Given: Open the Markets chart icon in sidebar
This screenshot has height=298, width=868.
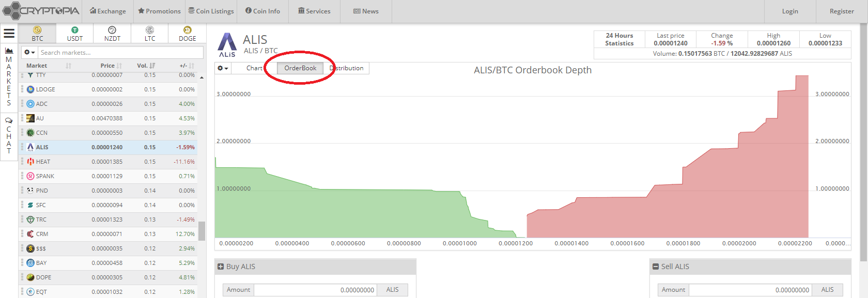Looking at the screenshot, I should click(x=9, y=51).
